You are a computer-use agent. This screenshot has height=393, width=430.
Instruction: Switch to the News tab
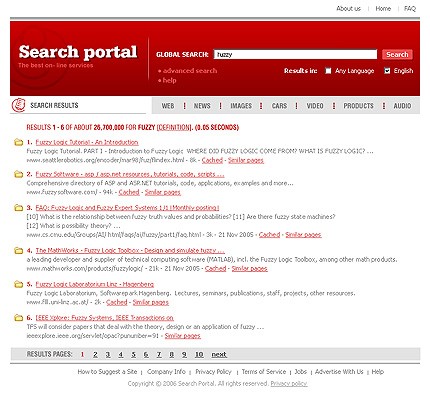click(x=202, y=106)
